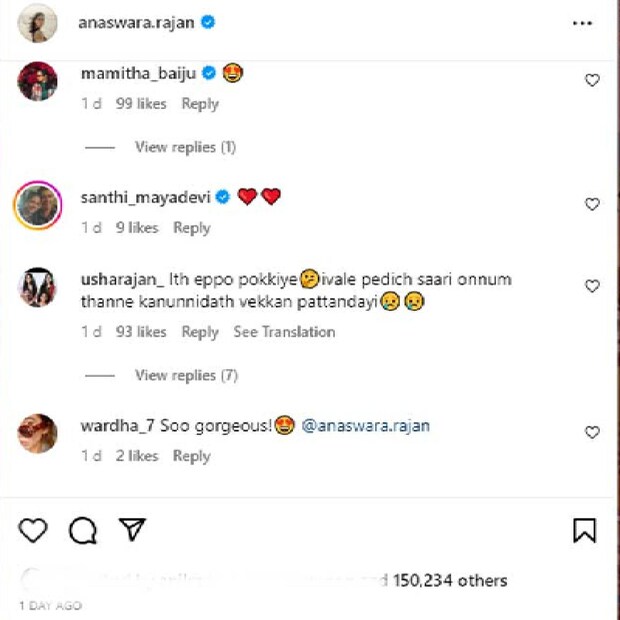This screenshot has height=620, width=620.
Task: Open santhi_mayadevi's story ring avatar
Action: point(38,205)
